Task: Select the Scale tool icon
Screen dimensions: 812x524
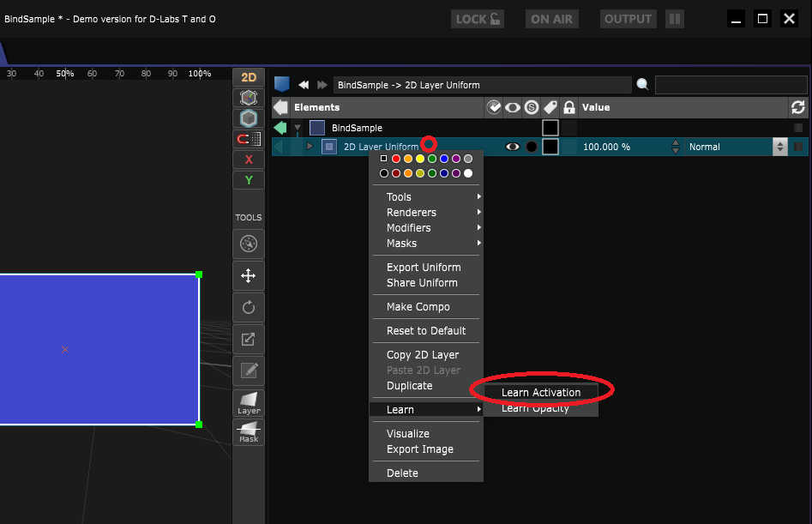Action: (249, 339)
